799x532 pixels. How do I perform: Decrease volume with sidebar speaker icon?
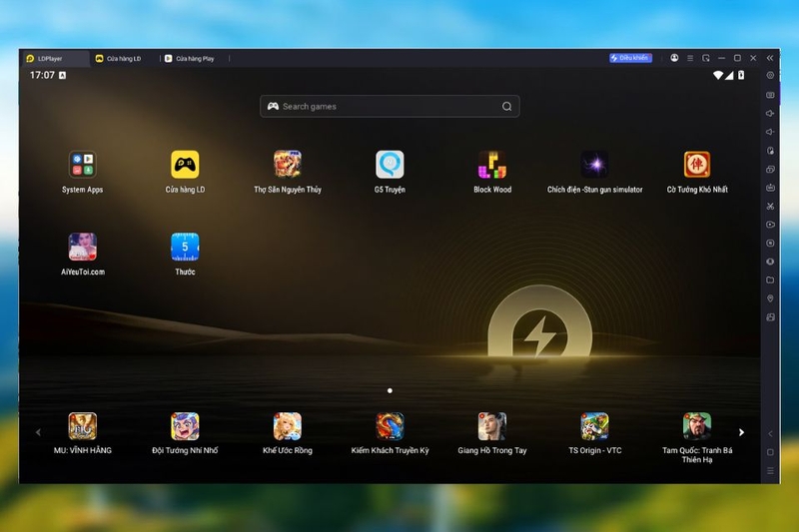coord(770,132)
